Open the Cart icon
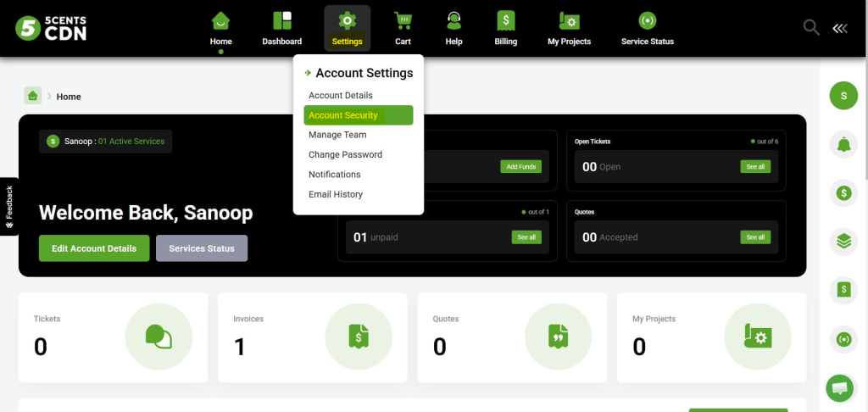 pyautogui.click(x=403, y=21)
